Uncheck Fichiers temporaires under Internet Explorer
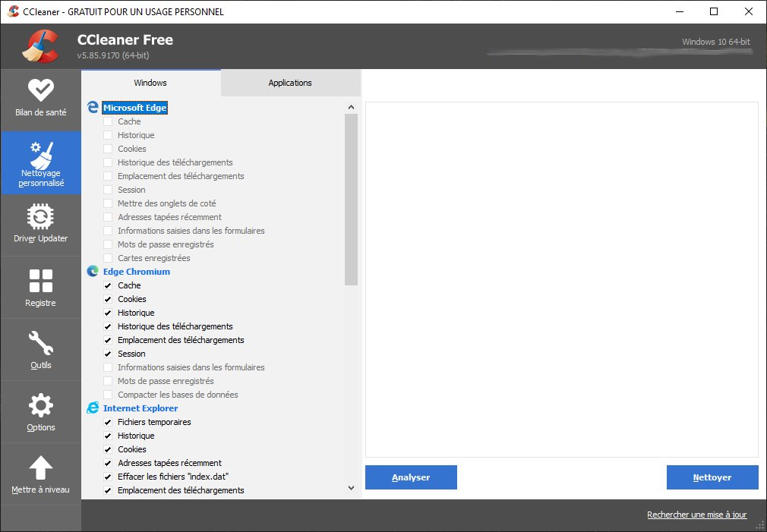The image size is (767, 532). (x=108, y=423)
